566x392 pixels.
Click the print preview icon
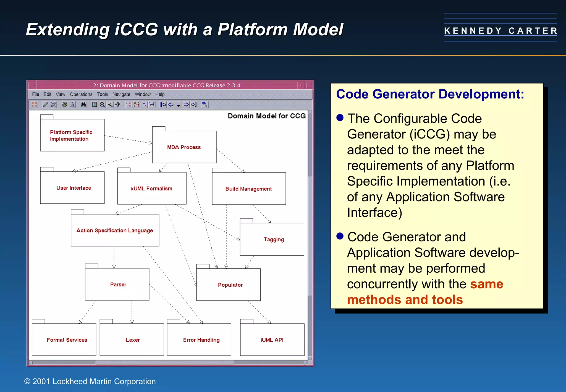tap(72, 104)
